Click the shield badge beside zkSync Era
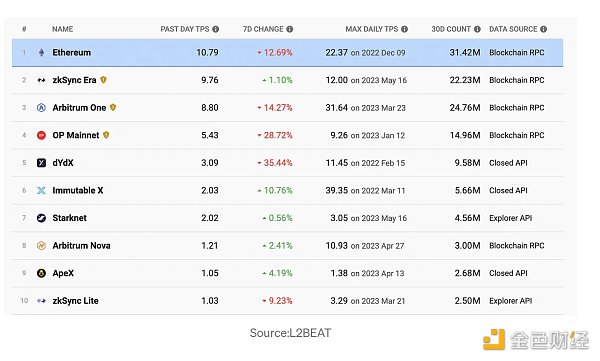Image resolution: width=600 pixels, height=361 pixels. (103, 80)
